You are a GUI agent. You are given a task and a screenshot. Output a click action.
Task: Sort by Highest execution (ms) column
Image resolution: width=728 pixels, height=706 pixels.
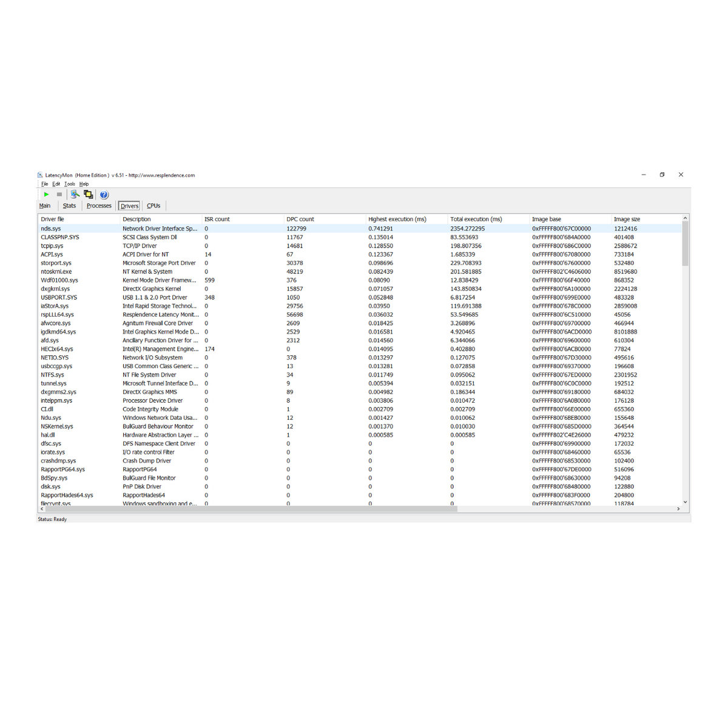pos(397,219)
